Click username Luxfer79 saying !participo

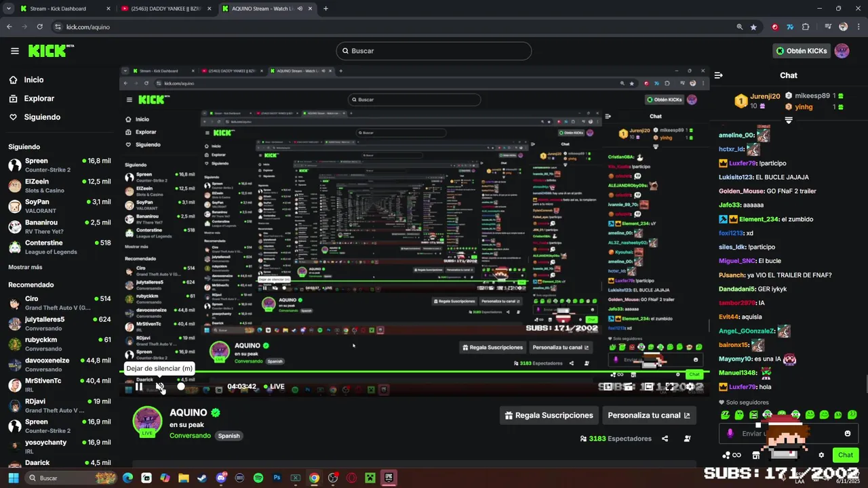pos(743,163)
